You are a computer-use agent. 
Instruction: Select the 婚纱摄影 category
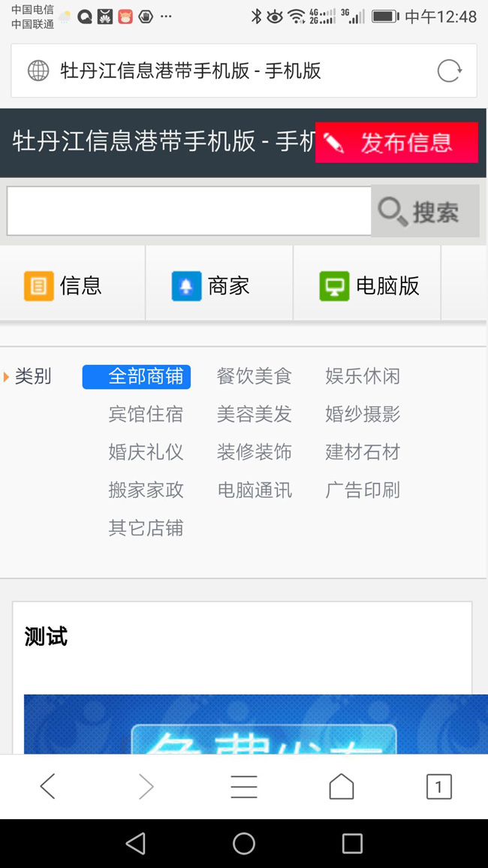pos(363,414)
